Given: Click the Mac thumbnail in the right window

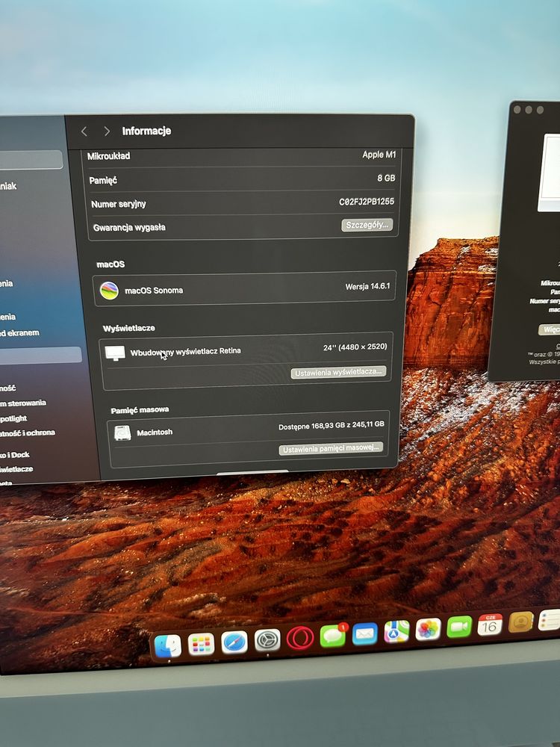Looking at the screenshot, I should pyautogui.click(x=550, y=173).
